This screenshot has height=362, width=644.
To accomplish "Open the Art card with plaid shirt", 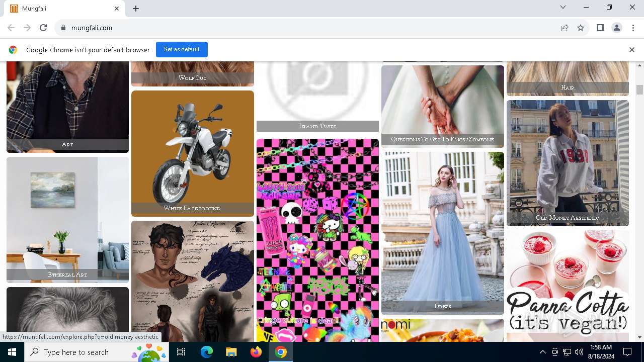I will point(67,106).
